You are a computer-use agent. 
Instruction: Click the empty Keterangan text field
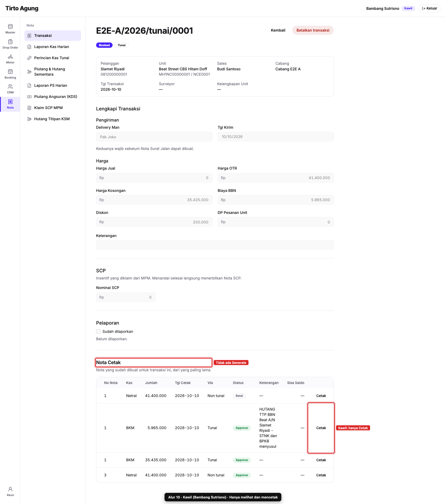pos(215,245)
